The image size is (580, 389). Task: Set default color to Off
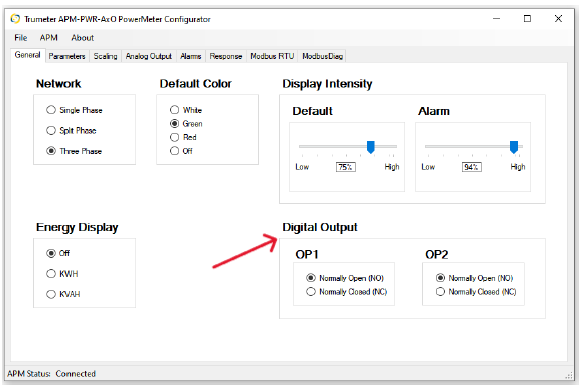coord(181,151)
